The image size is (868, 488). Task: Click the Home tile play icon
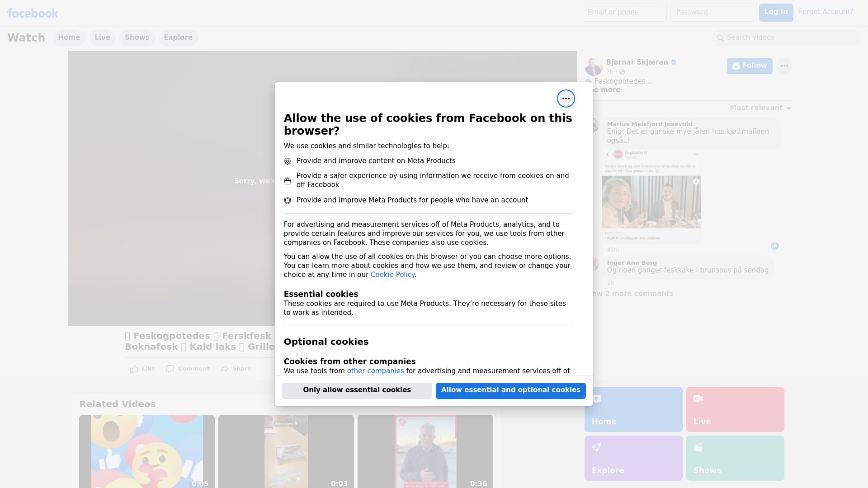[596, 399]
